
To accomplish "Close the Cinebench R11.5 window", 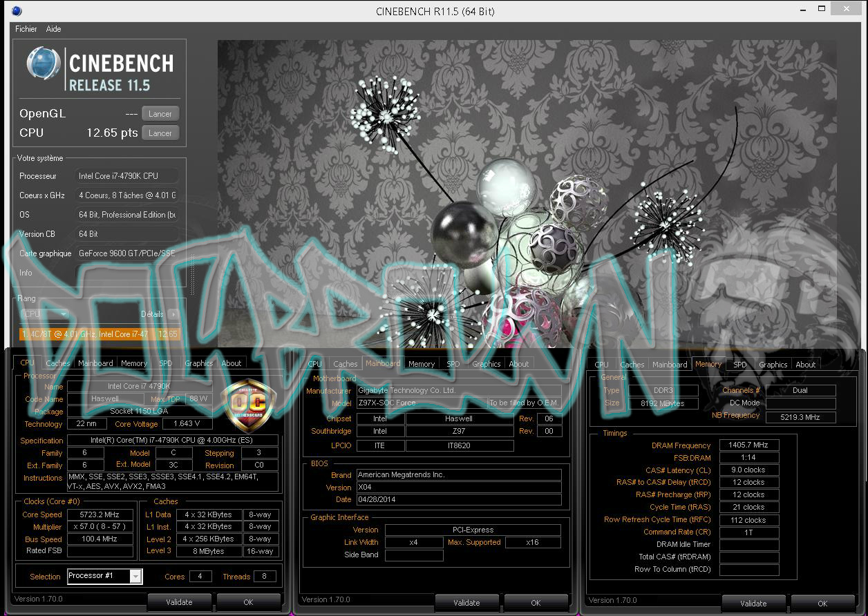I will coord(846,9).
